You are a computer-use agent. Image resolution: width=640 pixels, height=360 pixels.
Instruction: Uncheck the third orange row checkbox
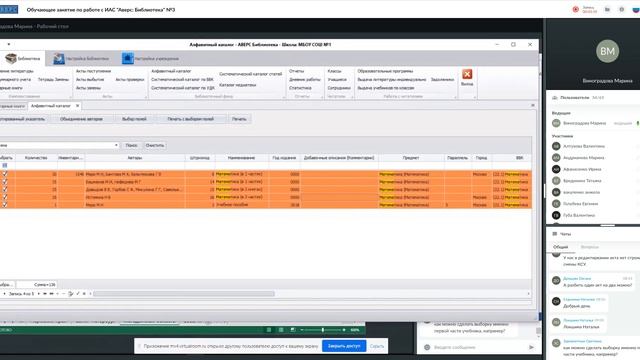tap(5, 189)
